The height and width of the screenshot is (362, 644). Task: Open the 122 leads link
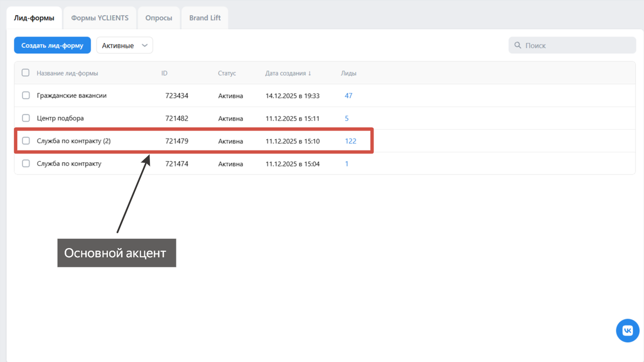350,141
